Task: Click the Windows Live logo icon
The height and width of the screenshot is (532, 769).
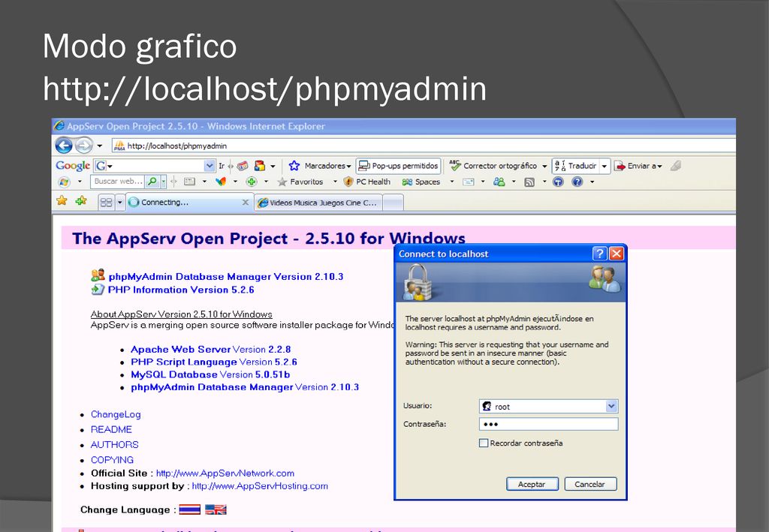Action: [x=64, y=182]
